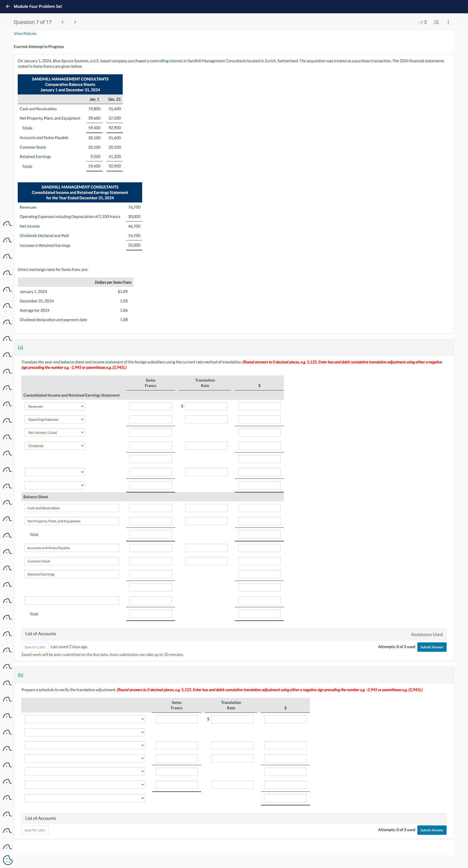Click the final dollar total input in part (b)
Viewport: 468px width, 868px height.
285,798
